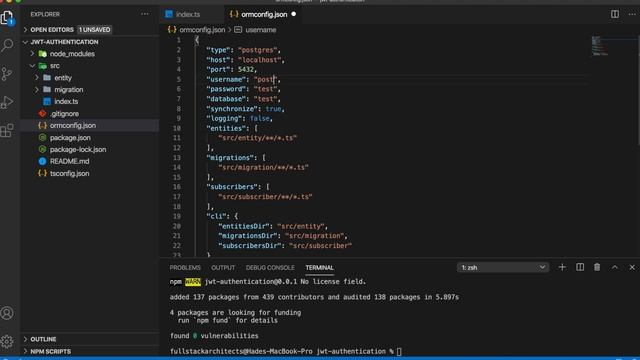
Task: Kill terminal with trash icon
Action: (597, 267)
